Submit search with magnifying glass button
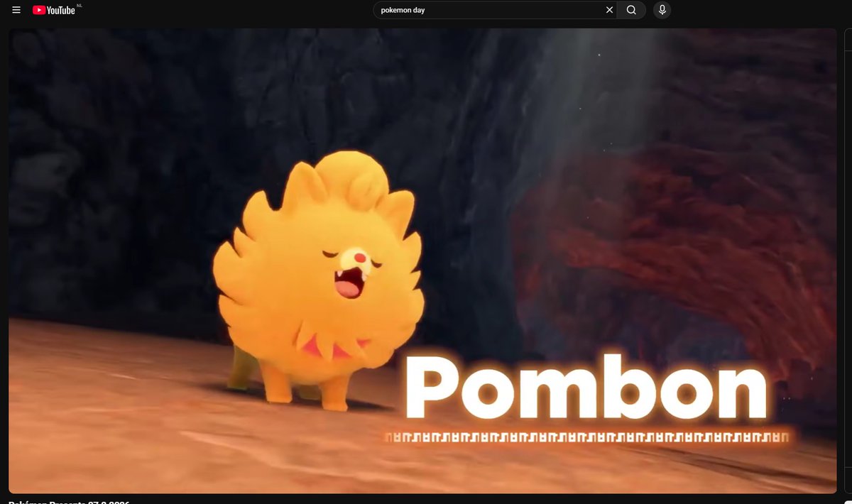 (631, 10)
